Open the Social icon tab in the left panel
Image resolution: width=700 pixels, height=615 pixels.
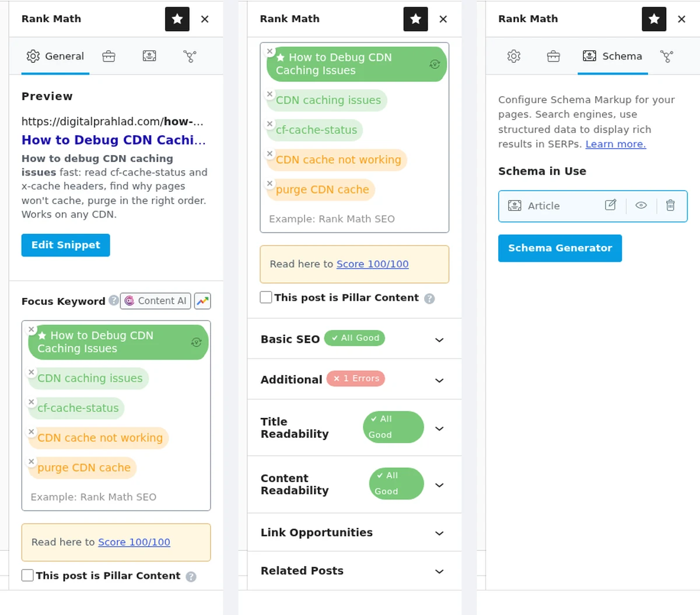(190, 57)
